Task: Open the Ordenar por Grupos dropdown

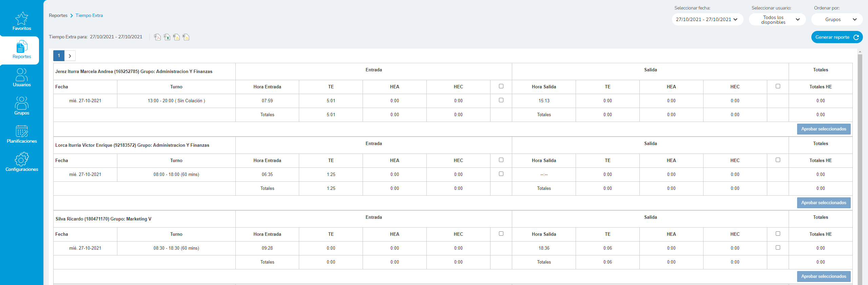Action: (836, 20)
